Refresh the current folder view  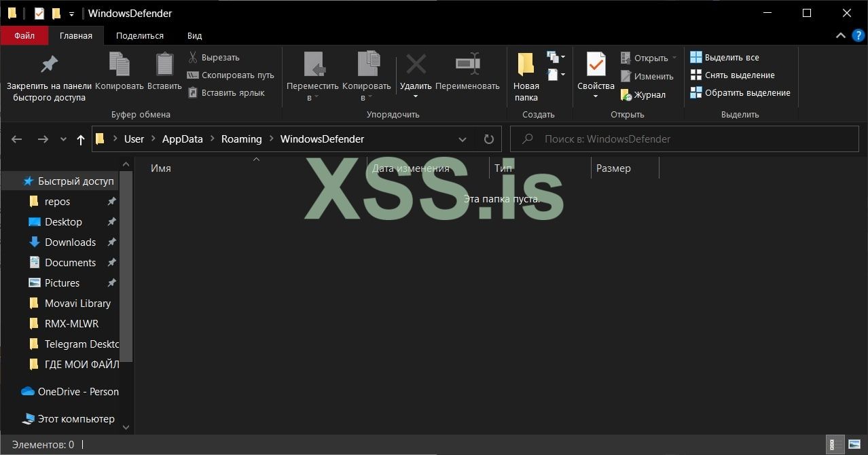pyautogui.click(x=488, y=139)
